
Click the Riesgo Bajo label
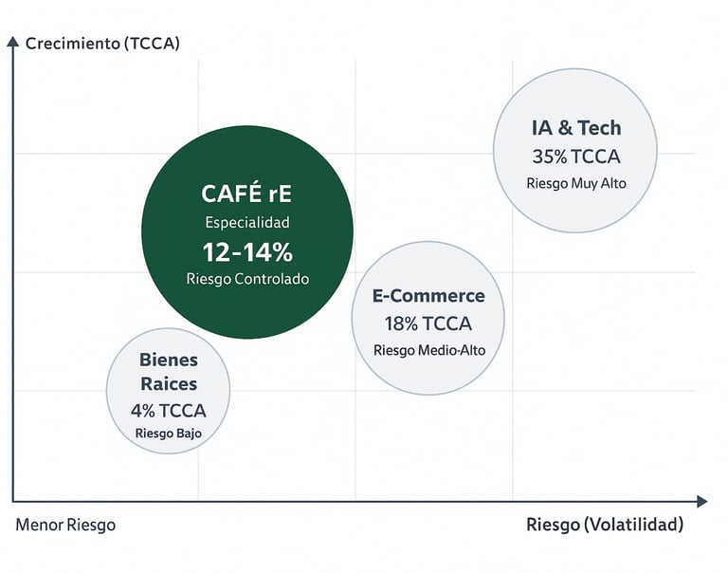click(169, 434)
